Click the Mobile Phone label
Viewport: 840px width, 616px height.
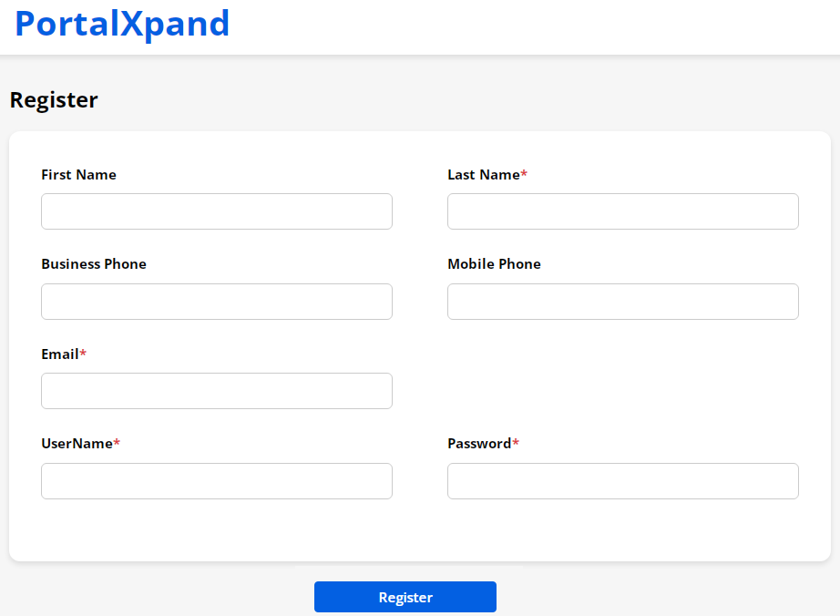point(494,264)
